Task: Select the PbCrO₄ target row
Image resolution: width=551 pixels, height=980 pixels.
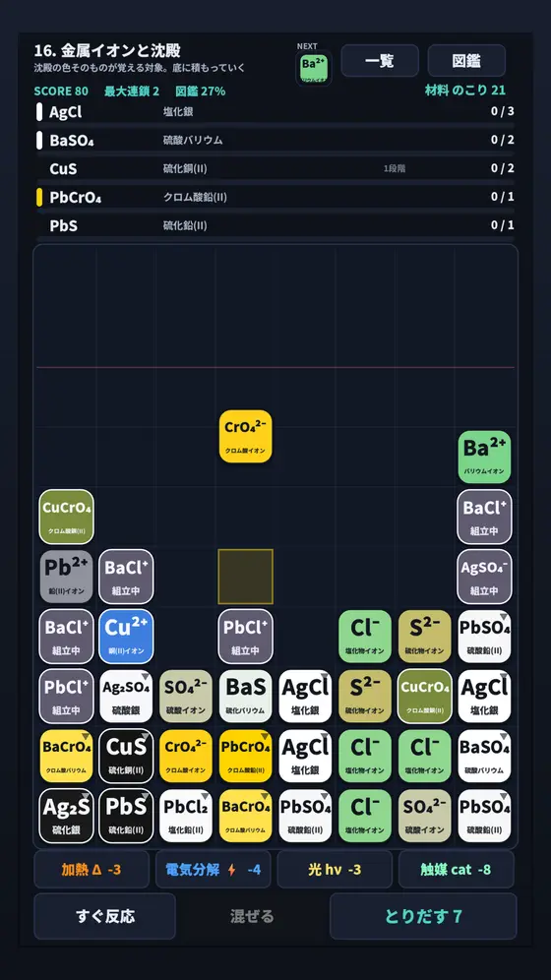Action: pyautogui.click(x=275, y=198)
